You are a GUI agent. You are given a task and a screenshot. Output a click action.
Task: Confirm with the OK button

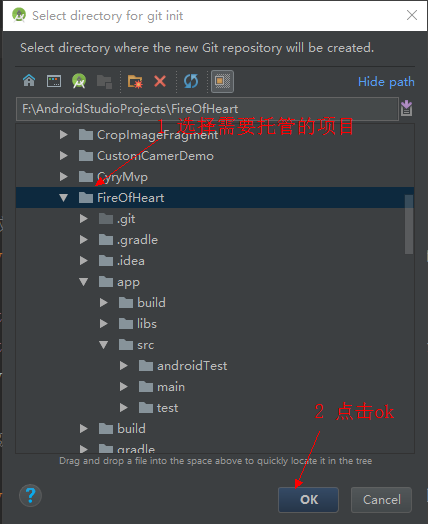tap(308, 500)
